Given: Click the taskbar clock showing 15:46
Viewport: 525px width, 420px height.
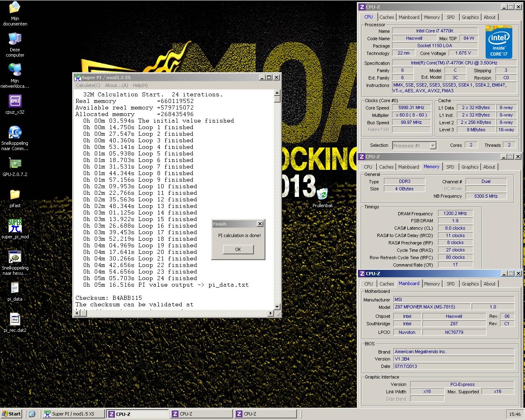Looking at the screenshot, I should coord(514,414).
